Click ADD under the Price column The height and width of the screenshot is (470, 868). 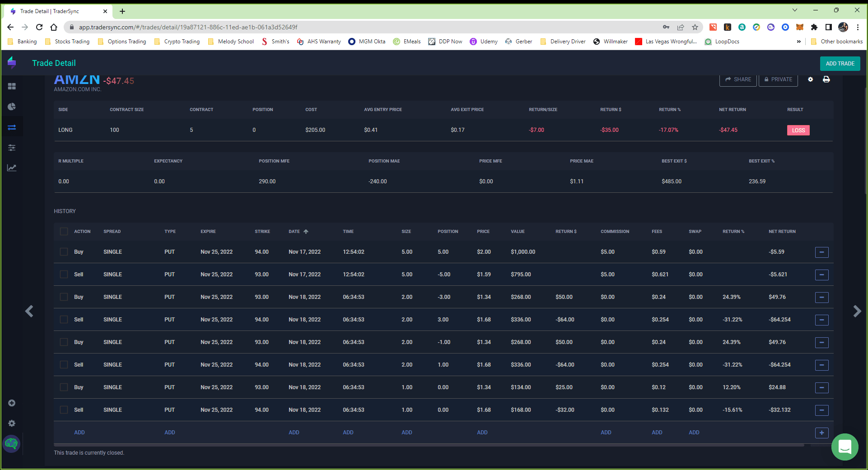[x=482, y=433]
